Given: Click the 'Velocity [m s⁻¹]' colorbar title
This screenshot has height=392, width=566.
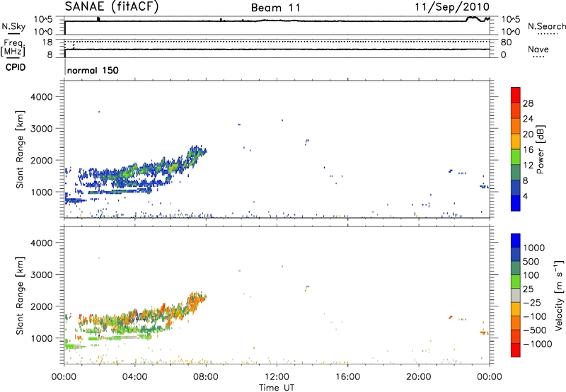Looking at the screenshot, I should pyautogui.click(x=559, y=295).
